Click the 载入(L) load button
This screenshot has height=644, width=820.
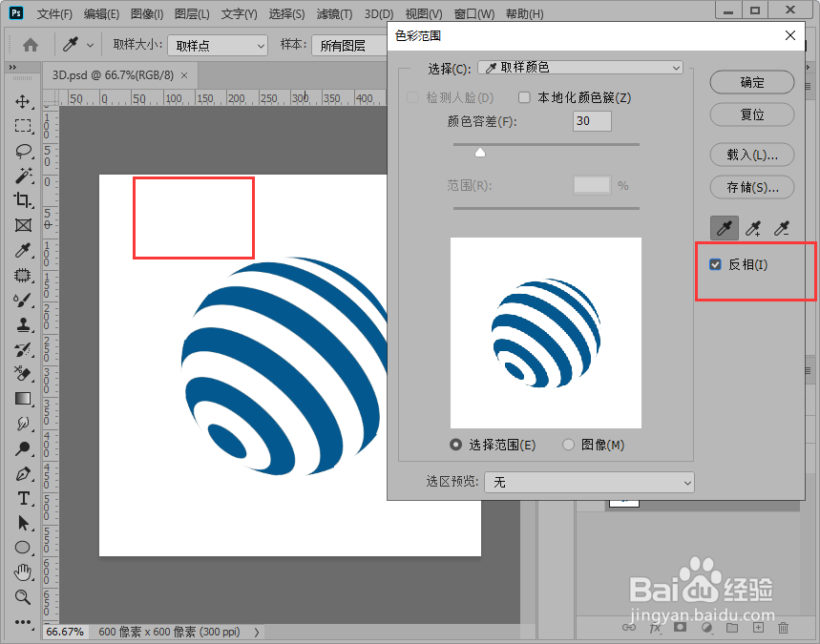click(x=751, y=155)
